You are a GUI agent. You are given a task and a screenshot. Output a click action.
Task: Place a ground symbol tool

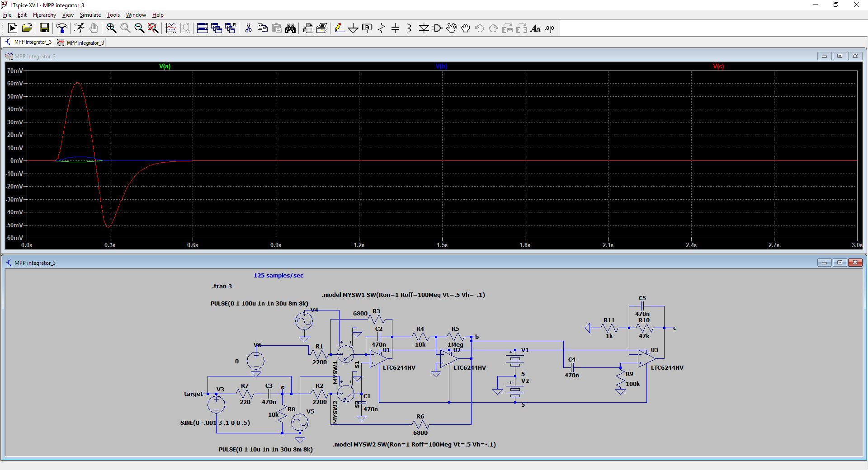353,28
